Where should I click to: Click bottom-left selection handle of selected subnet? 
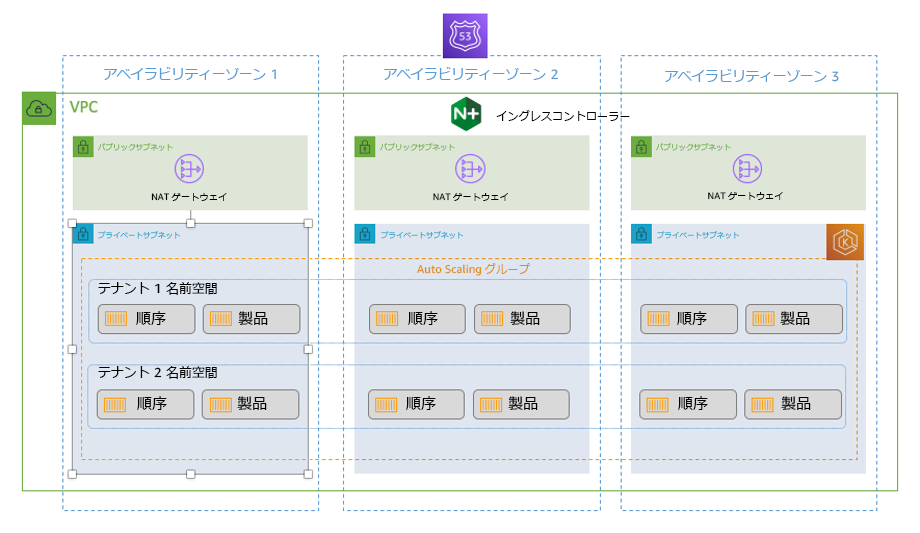72,474
